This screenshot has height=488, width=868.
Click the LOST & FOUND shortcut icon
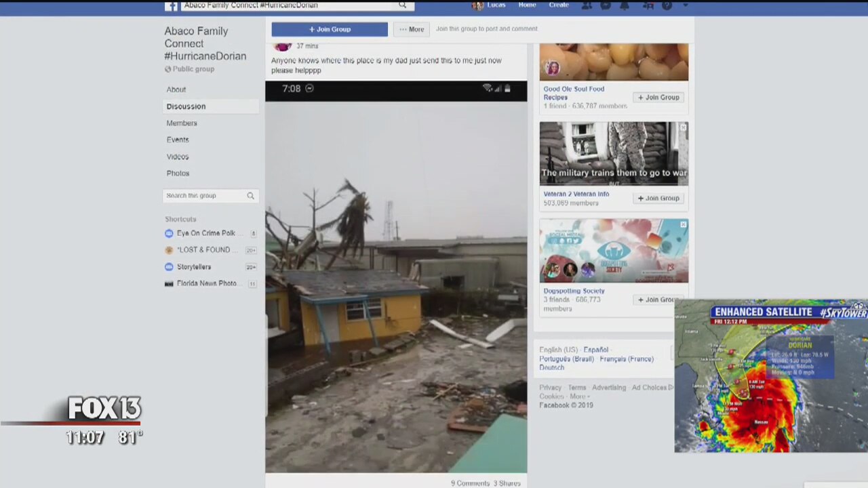click(x=169, y=250)
